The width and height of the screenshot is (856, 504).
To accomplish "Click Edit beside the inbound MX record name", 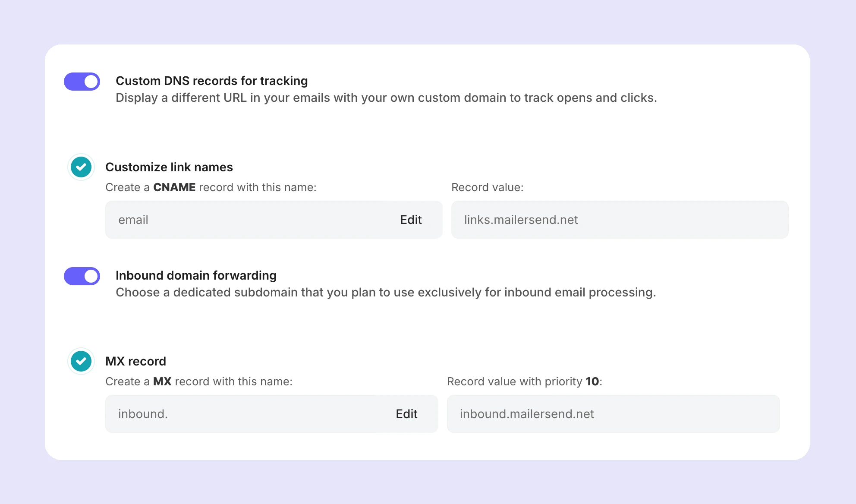I will point(406,414).
